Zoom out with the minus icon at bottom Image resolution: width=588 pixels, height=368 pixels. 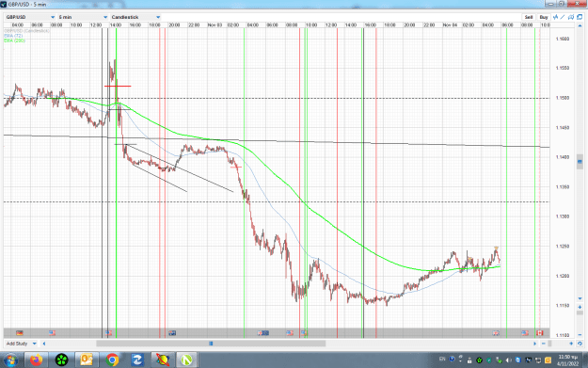pos(544,344)
